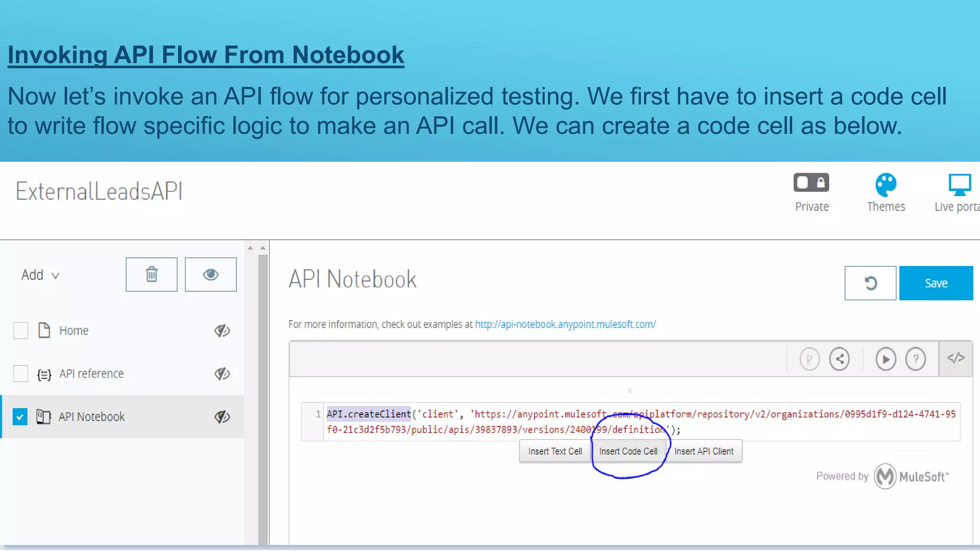Click the MuleSoft logo

click(911, 476)
